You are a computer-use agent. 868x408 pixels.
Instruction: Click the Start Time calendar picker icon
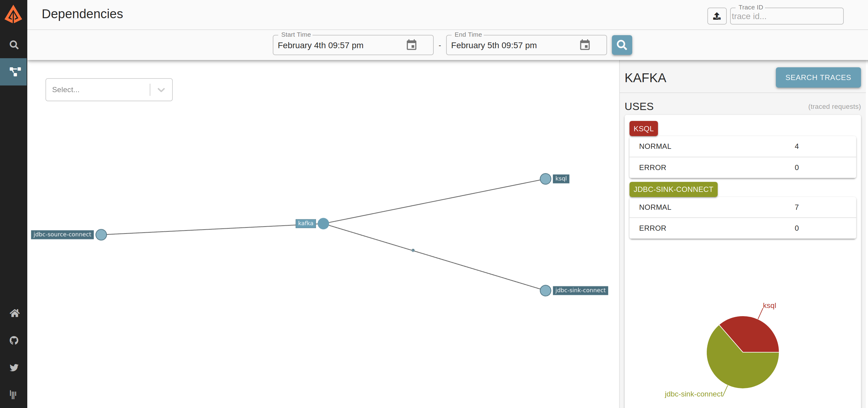(x=412, y=45)
